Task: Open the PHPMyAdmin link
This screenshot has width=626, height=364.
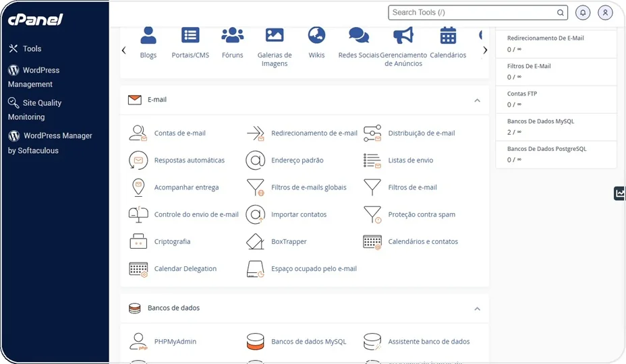Action: pyautogui.click(x=175, y=341)
